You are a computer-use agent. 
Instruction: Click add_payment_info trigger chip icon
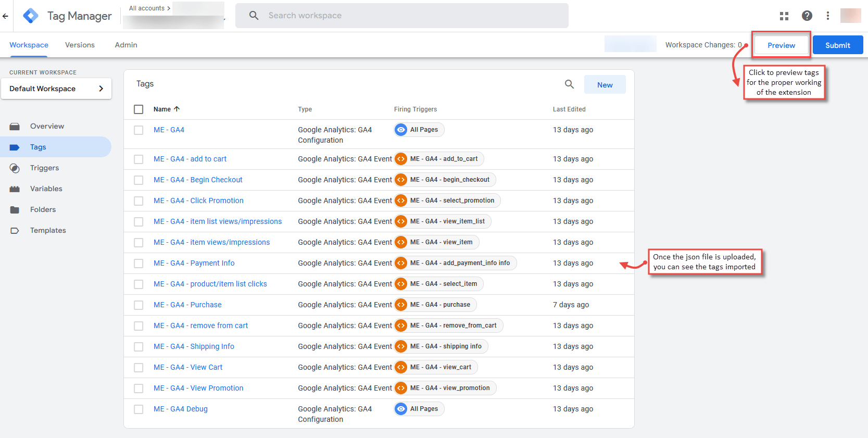[x=401, y=263]
